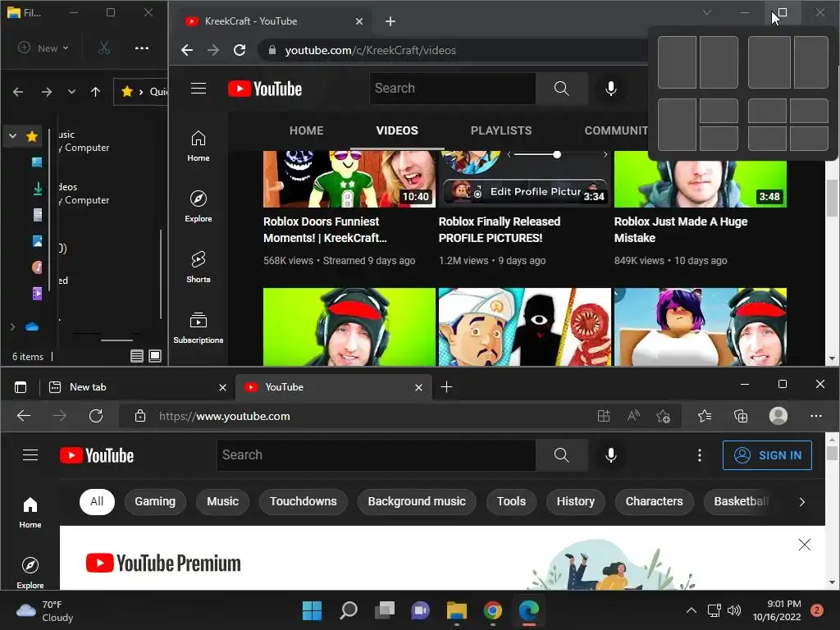Image resolution: width=840 pixels, height=630 pixels.
Task: Click Read aloud icon in Edge address bar
Action: point(634,416)
